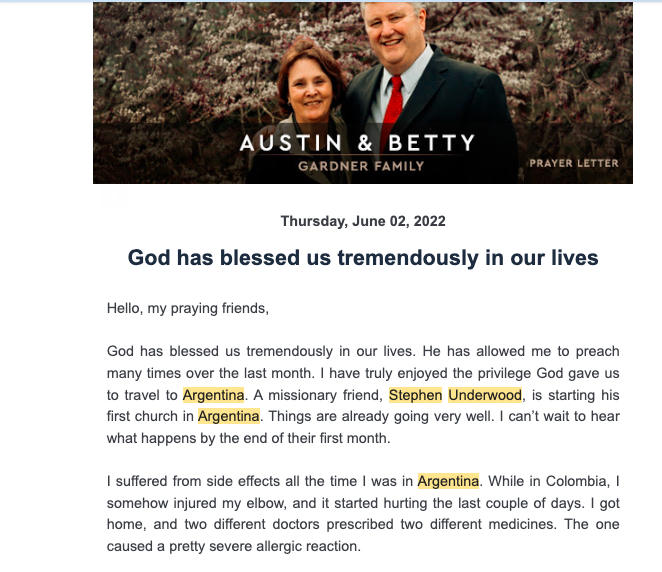Click the man's face in the header photo
Viewport: 662px width, 572px height.
click(x=392, y=34)
